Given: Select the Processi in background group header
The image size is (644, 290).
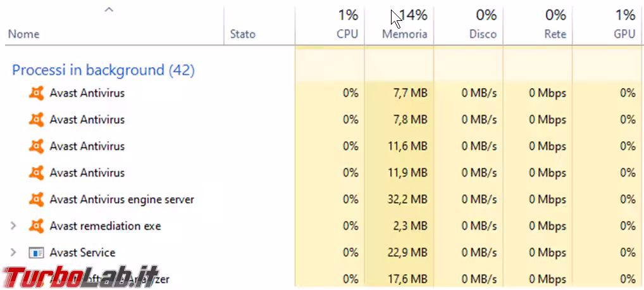Looking at the screenshot, I should click(103, 70).
